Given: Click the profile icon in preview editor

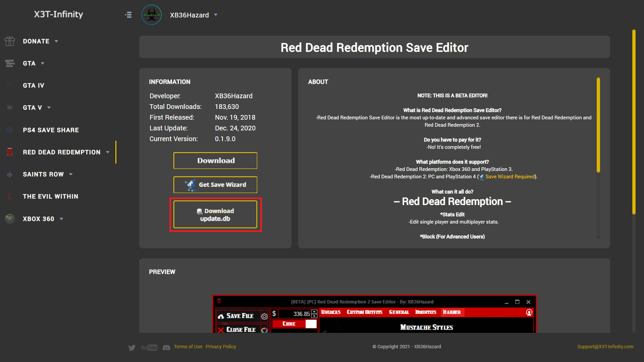Looking at the screenshot, I should pos(529,312).
